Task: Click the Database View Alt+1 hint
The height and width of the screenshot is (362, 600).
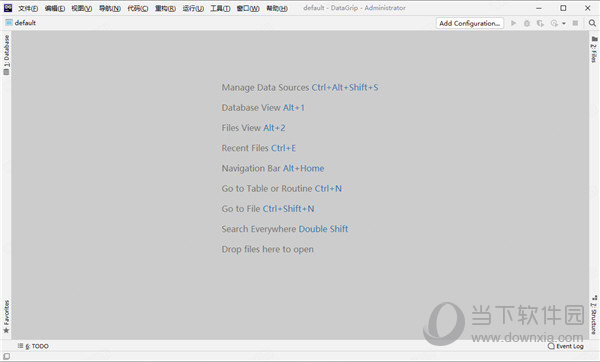Action: pos(263,108)
